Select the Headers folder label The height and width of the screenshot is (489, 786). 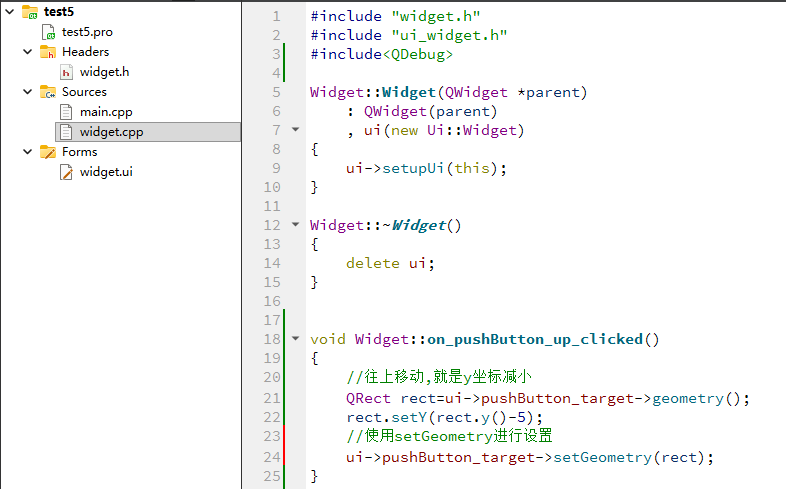pos(85,52)
